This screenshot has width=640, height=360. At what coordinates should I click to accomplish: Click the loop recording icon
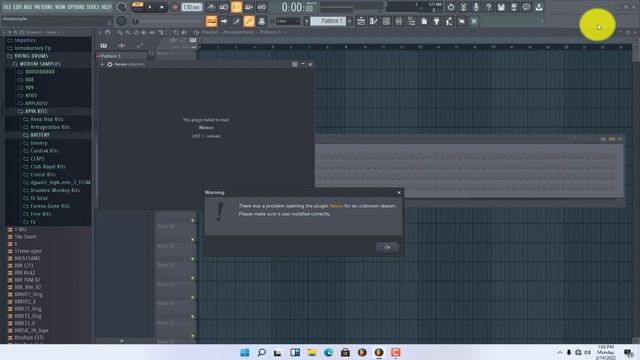pos(262,7)
